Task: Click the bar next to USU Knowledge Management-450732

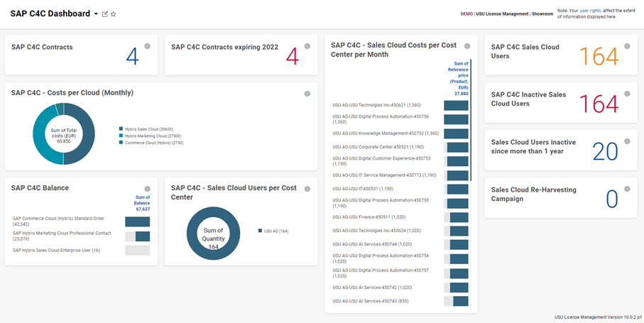Action: pyautogui.click(x=456, y=133)
